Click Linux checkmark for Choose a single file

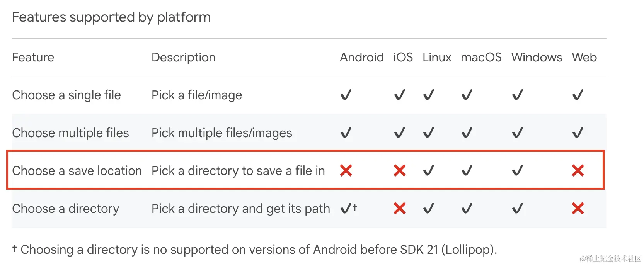pyautogui.click(x=429, y=95)
